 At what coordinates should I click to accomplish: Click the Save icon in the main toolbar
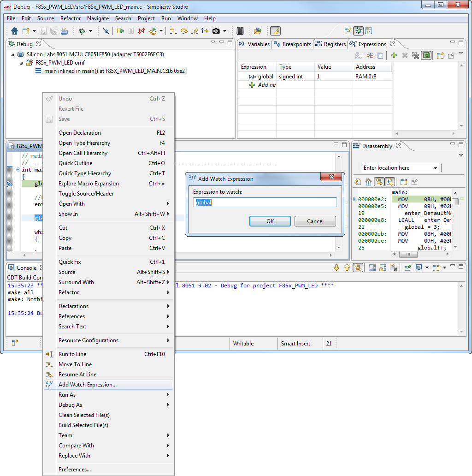coord(43,31)
